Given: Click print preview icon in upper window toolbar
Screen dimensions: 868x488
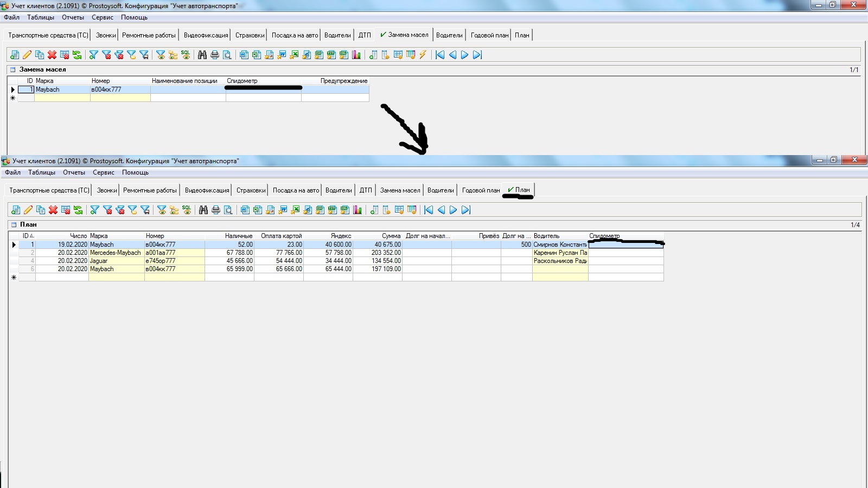Looking at the screenshot, I should (227, 55).
